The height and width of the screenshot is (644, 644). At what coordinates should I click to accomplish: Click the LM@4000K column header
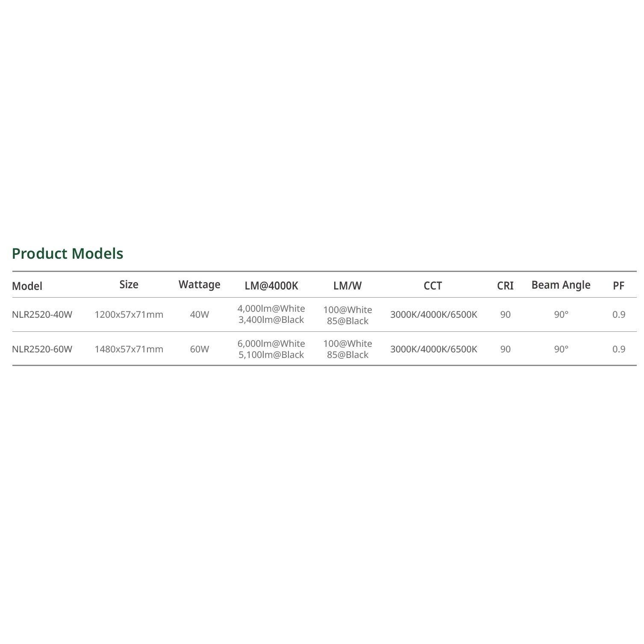tap(271, 286)
